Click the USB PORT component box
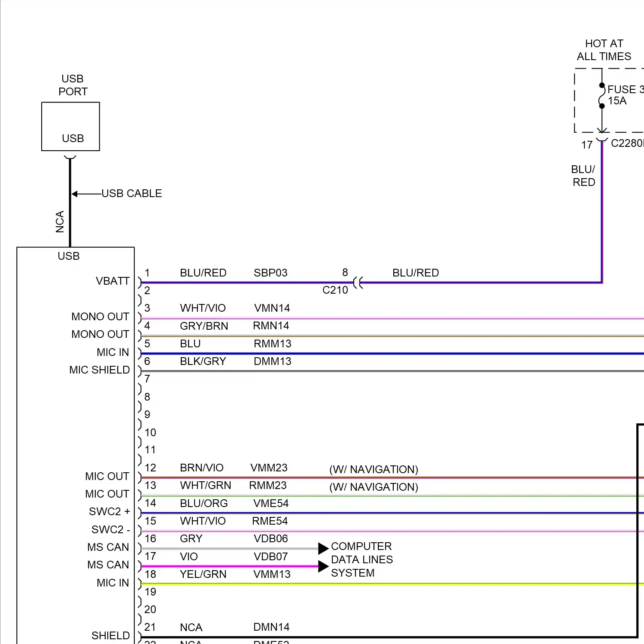 pos(70,127)
